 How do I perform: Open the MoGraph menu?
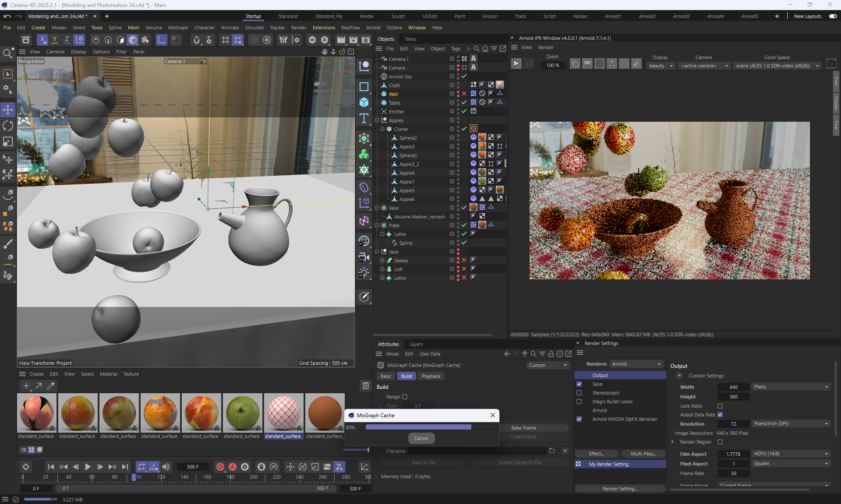tap(178, 28)
